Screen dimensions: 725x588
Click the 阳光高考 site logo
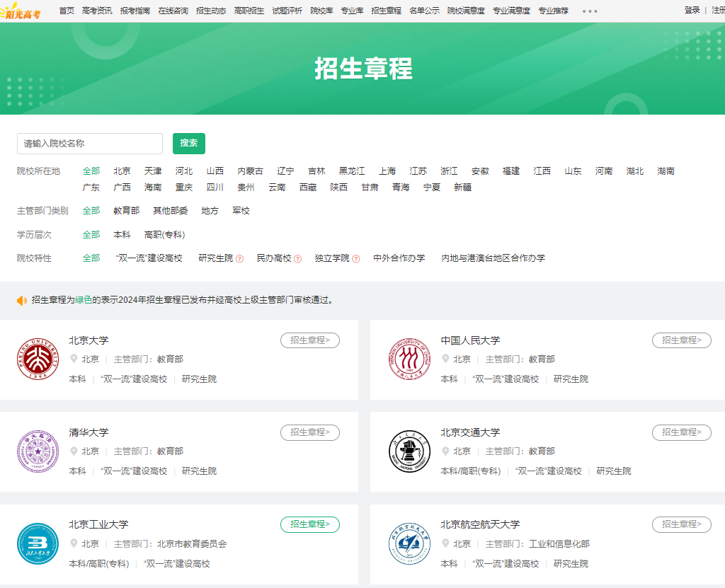click(x=23, y=11)
